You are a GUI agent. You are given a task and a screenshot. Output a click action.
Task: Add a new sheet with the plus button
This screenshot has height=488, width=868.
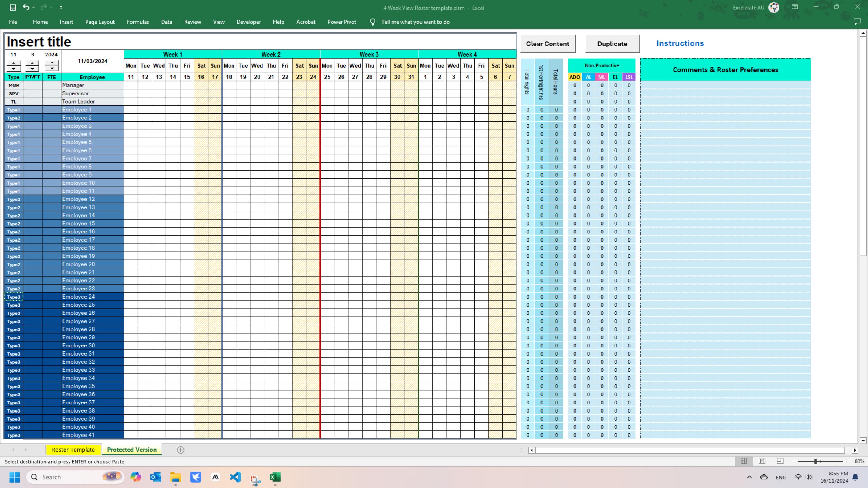click(181, 450)
